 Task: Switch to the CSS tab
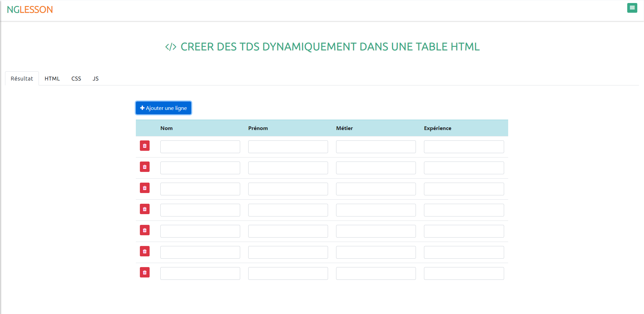[76, 78]
